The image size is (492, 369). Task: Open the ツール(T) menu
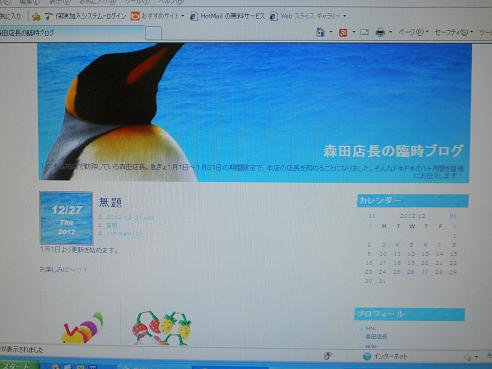(x=138, y=2)
